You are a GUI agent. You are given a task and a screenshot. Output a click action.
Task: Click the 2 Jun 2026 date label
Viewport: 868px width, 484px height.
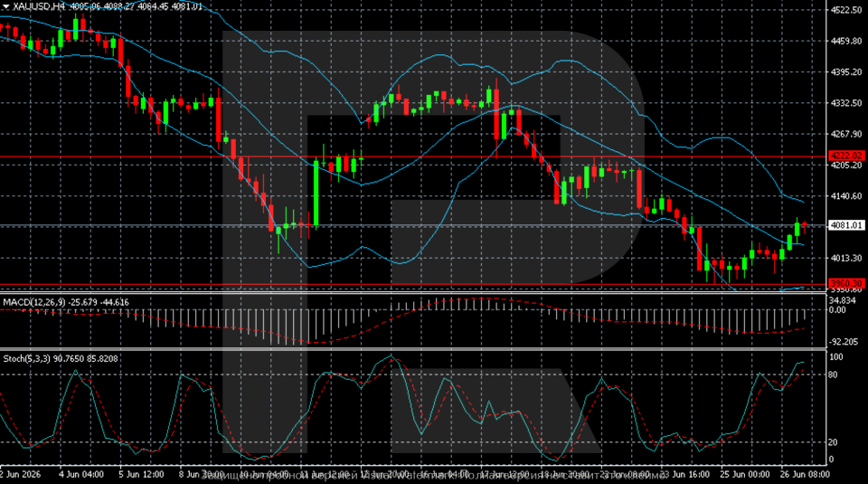[21, 475]
